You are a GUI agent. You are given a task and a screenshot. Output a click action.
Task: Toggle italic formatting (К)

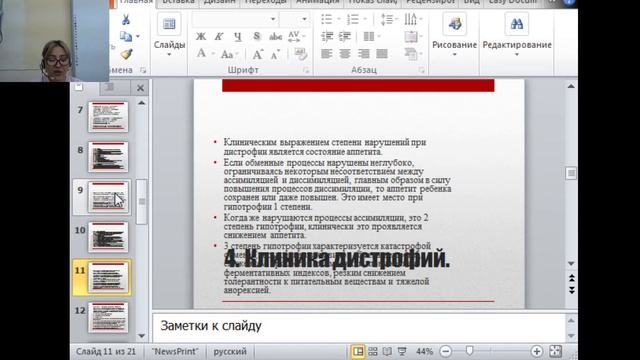pyautogui.click(x=219, y=36)
